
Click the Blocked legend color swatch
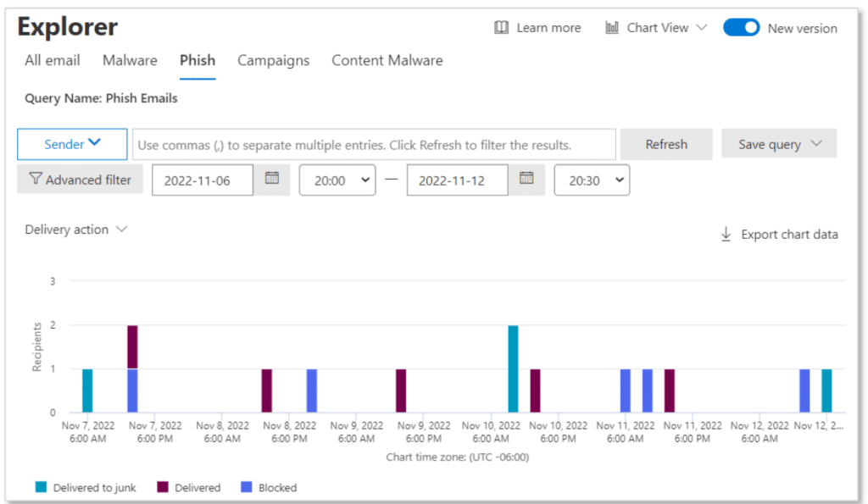click(x=247, y=487)
